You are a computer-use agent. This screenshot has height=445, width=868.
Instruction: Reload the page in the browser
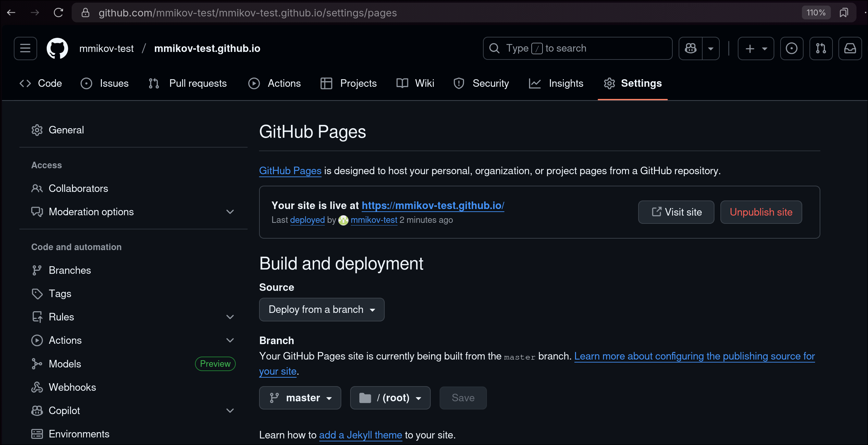pyautogui.click(x=58, y=13)
